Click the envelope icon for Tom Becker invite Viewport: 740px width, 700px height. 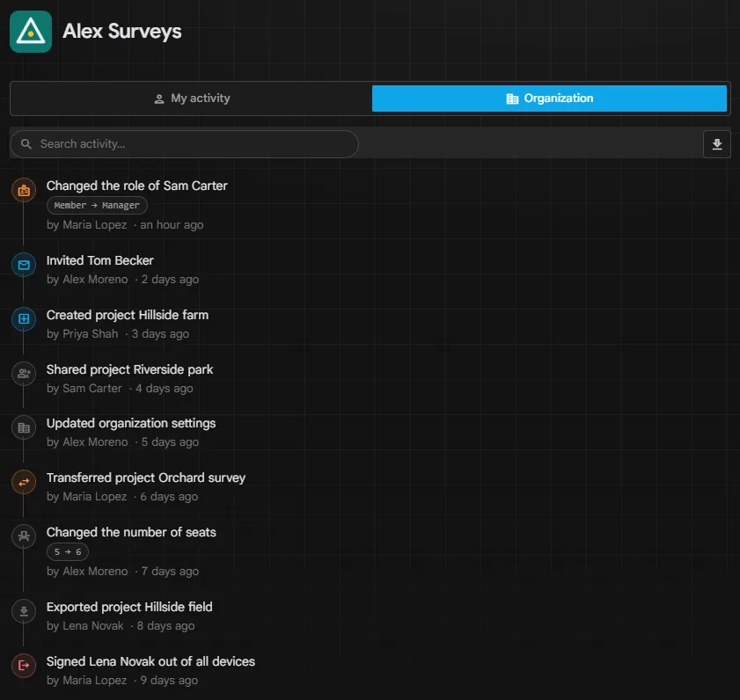(x=24, y=265)
